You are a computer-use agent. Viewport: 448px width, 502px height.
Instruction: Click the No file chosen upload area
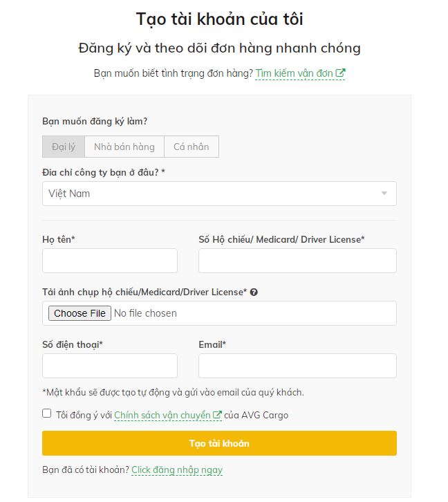point(145,313)
